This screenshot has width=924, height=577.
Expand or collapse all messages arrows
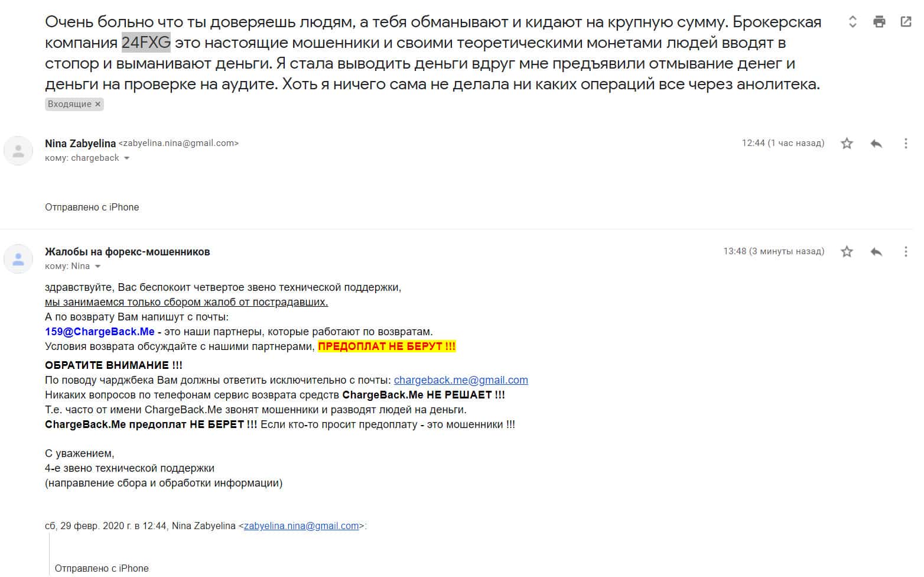click(853, 22)
